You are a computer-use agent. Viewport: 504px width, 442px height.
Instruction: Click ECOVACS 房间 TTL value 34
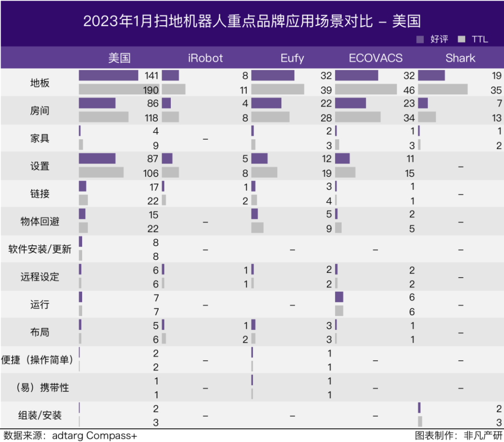point(409,118)
